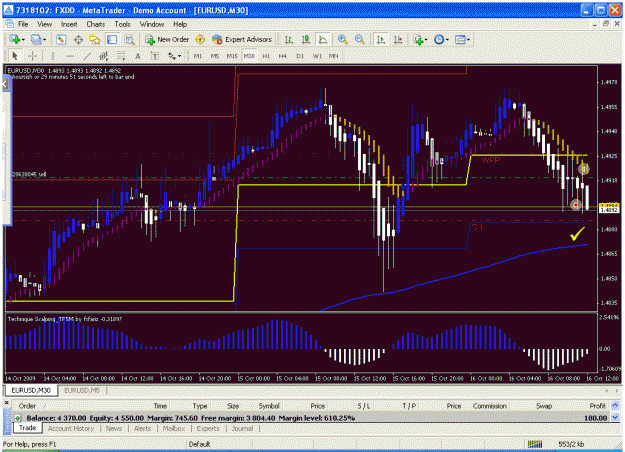
Task: Click the New Chart icon
Action: [x=15, y=39]
